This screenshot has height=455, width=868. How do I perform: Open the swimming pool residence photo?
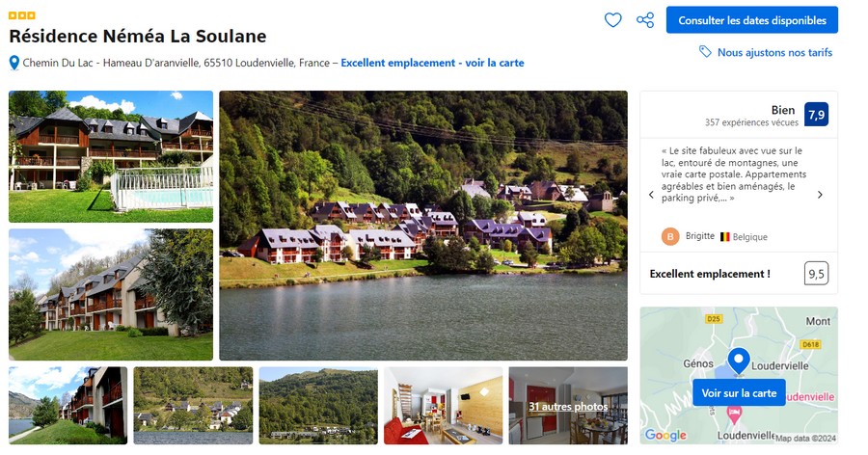tap(111, 156)
